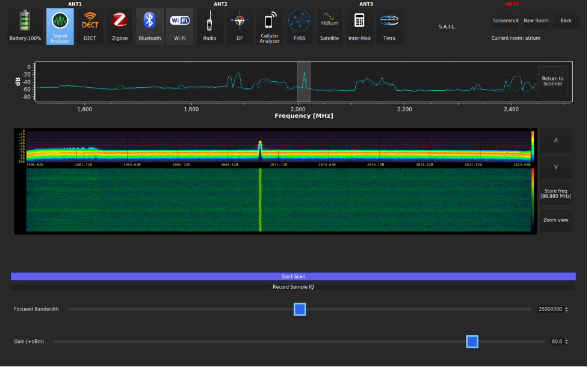Image resolution: width=588 pixels, height=367 pixels.
Task: Open the Signal Analyzer tool
Action: (x=60, y=26)
